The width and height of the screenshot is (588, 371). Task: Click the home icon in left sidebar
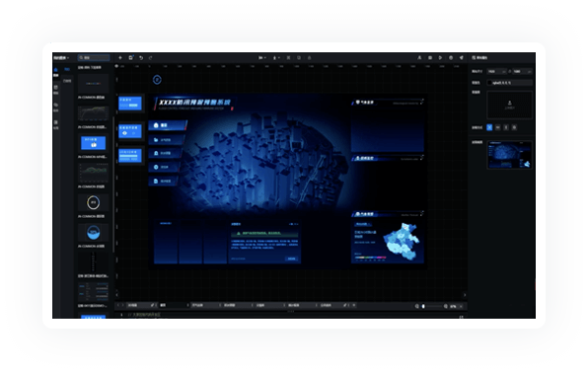coord(56,70)
